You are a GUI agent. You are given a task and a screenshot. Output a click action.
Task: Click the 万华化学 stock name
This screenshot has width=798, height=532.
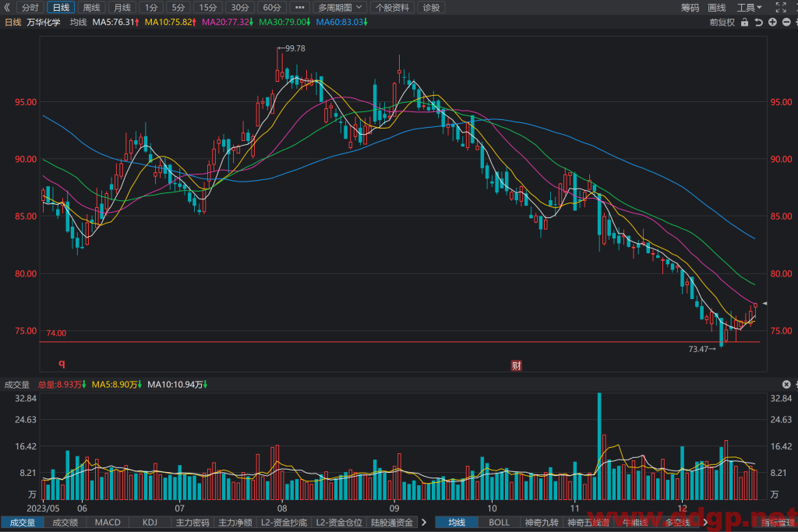[x=44, y=23]
